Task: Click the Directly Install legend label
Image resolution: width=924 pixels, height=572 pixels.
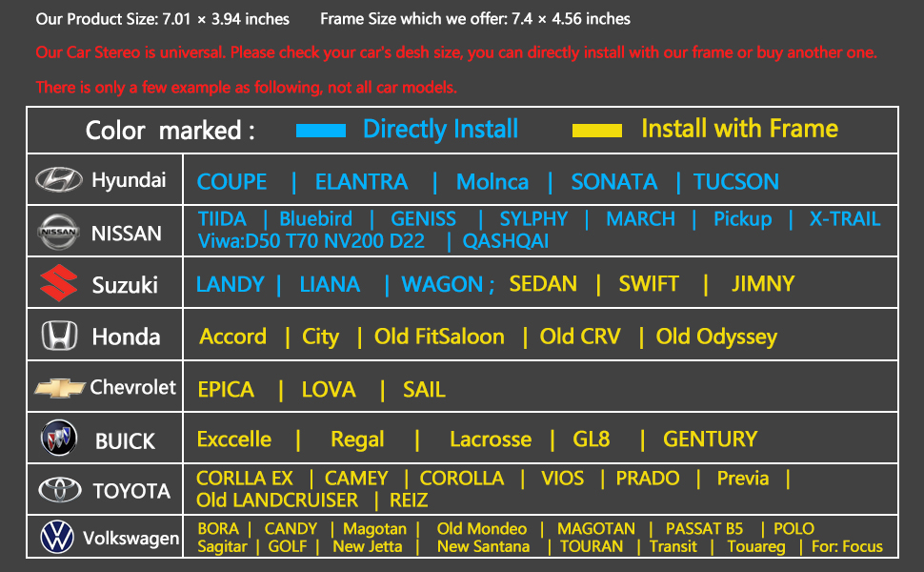Action: point(440,129)
